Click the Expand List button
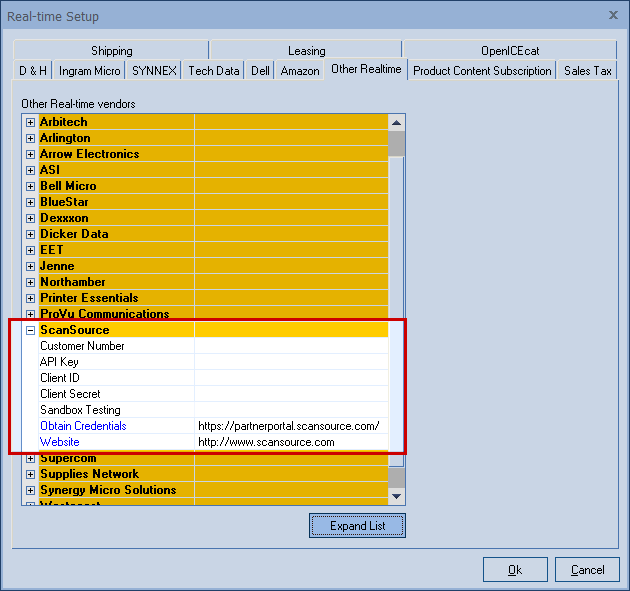Screen dimensions: 630x591 tap(357, 525)
